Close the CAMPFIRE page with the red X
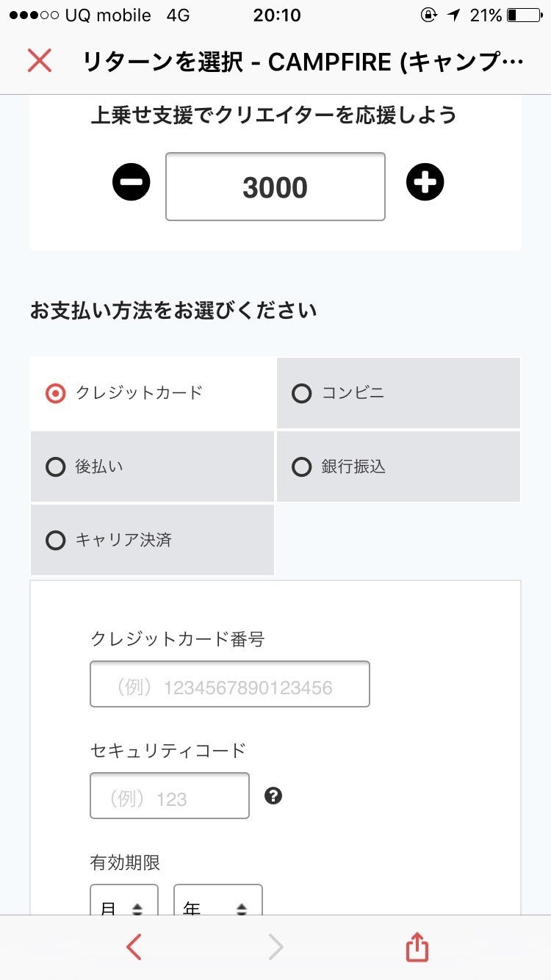This screenshot has width=551, height=980. [x=40, y=61]
